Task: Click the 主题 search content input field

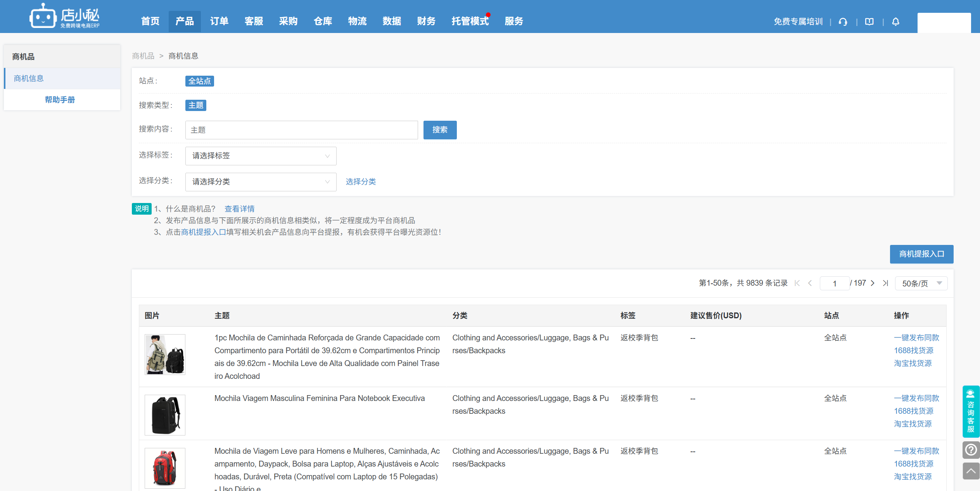Action: [301, 130]
